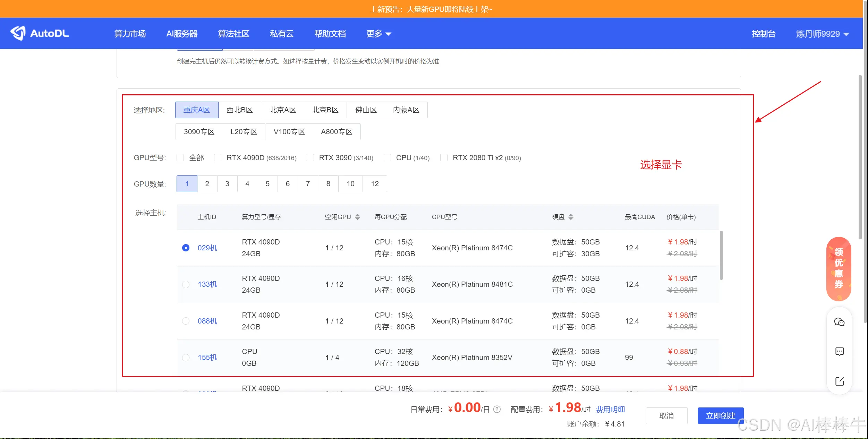
Task: Click the page vertical scrollbar
Action: point(860,157)
